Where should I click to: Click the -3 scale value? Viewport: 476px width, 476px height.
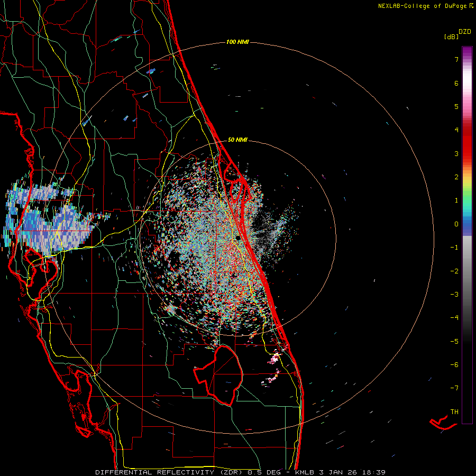pos(454,295)
